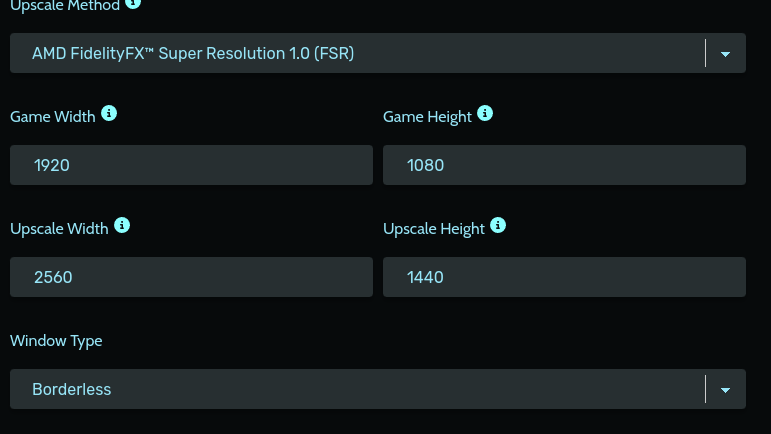Open the Borderless window type selector
Image resolution: width=771 pixels, height=434 pixels.
tap(378, 389)
